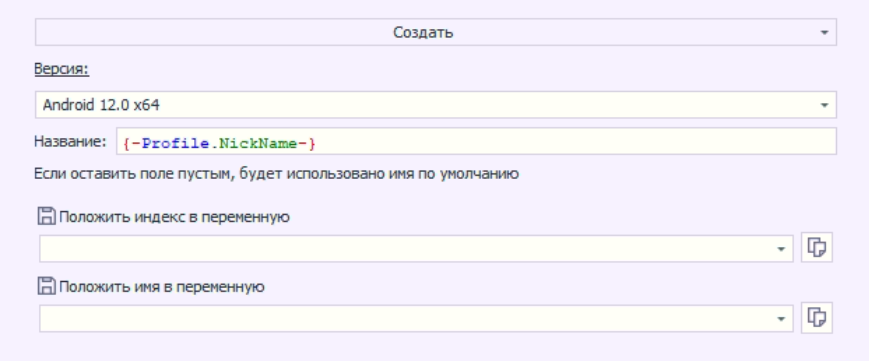Expand the Android 12.0 x64 version dropdown
869x361 pixels.
pyautogui.click(x=436, y=105)
